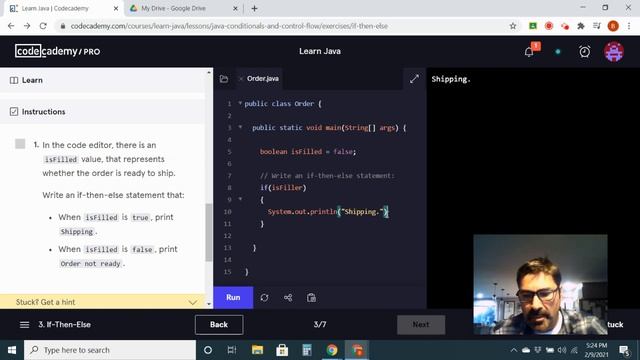Screen dimensions: 640x360
Task: Launch Chrome from the taskbar
Action: tap(332, 350)
